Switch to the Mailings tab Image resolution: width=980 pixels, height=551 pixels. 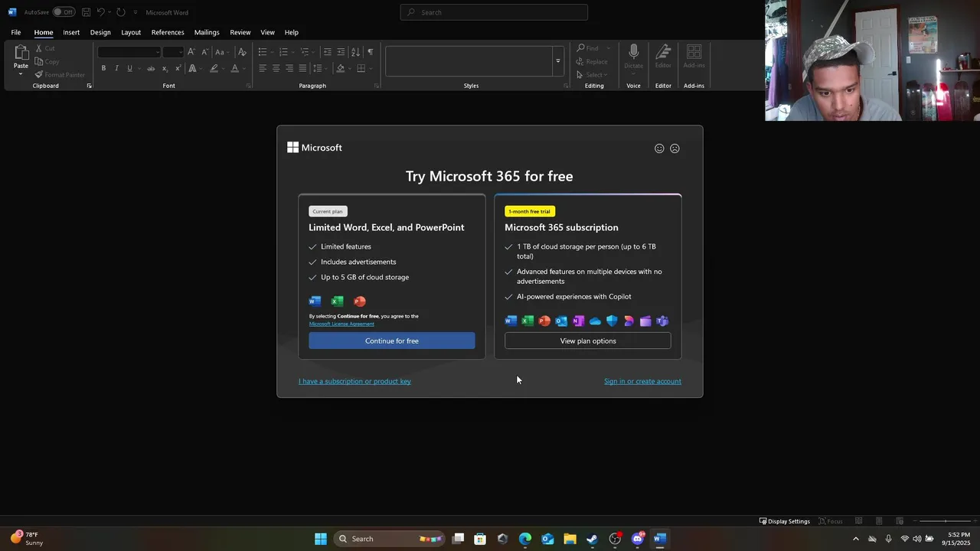207,32
